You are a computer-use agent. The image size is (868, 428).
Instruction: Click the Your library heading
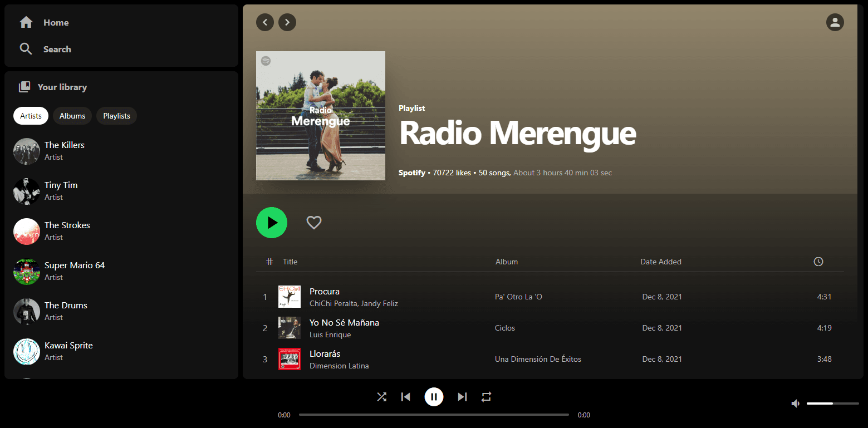(62, 87)
